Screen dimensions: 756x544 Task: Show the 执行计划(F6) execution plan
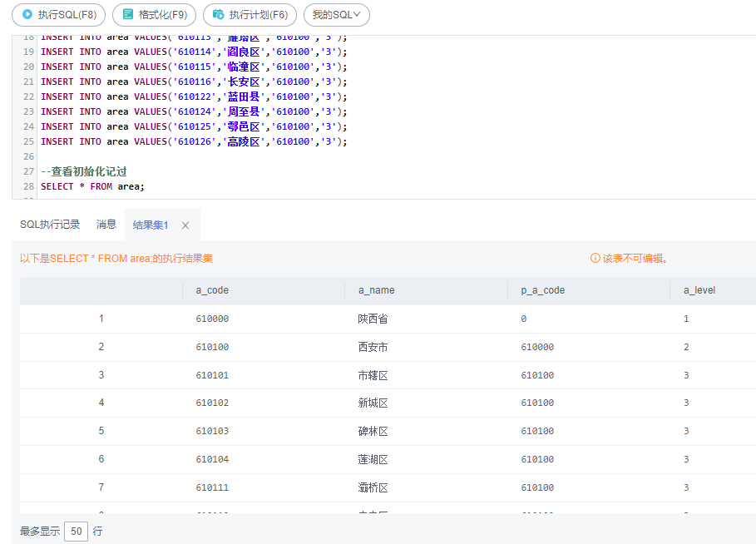250,15
